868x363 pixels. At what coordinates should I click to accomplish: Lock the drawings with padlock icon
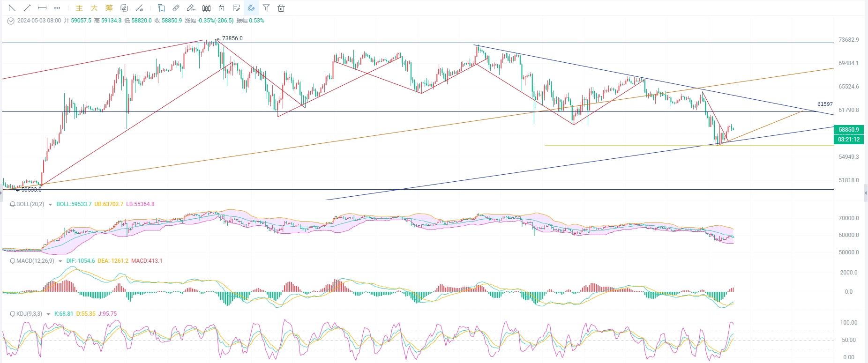221,8
